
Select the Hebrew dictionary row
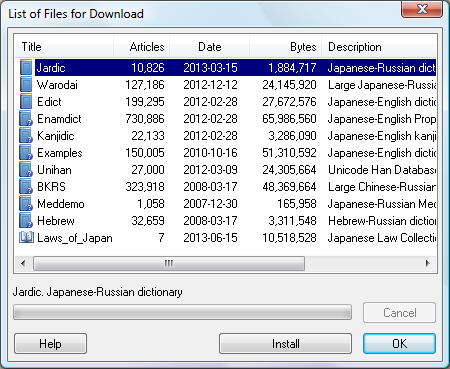[x=226, y=221]
